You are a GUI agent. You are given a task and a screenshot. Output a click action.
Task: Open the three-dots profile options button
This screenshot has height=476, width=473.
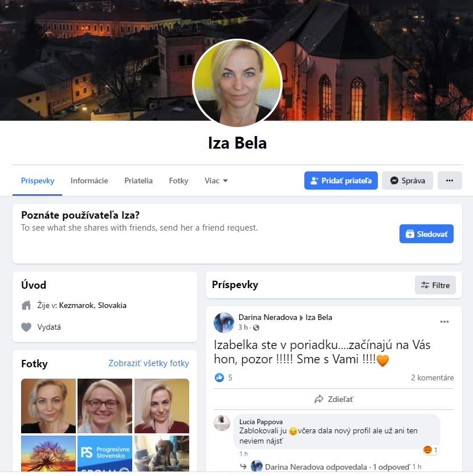pos(450,180)
